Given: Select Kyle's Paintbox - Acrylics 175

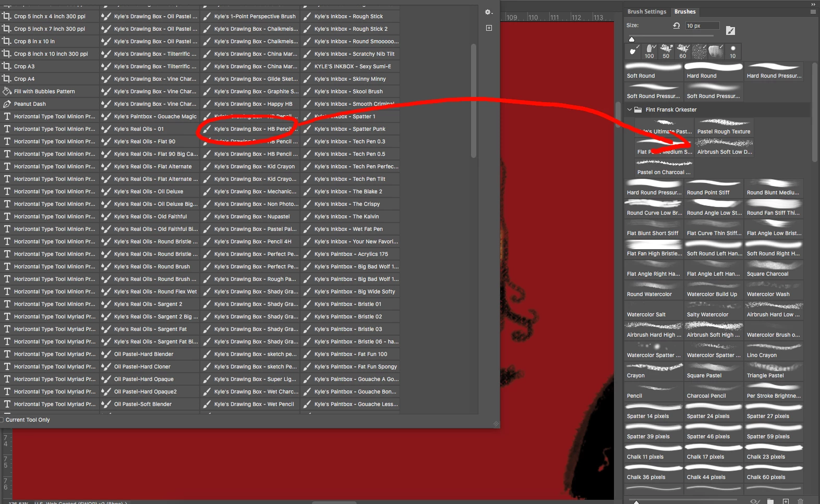Looking at the screenshot, I should (x=350, y=254).
